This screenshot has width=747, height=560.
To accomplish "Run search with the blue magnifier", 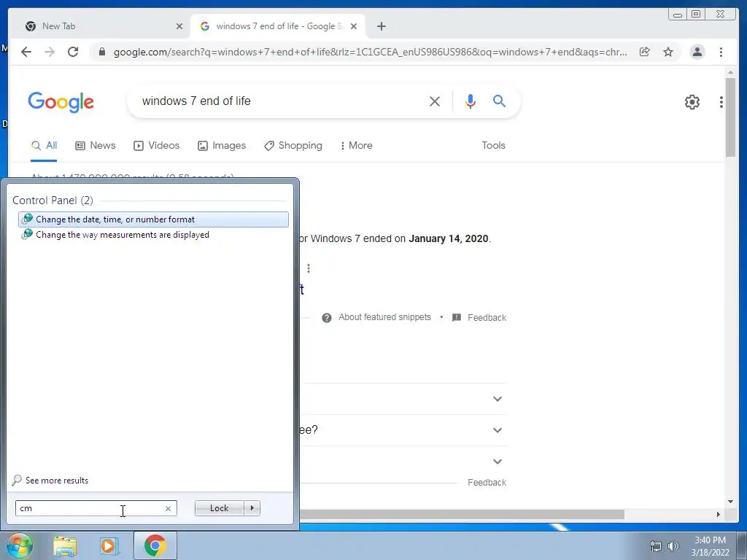I will [499, 101].
